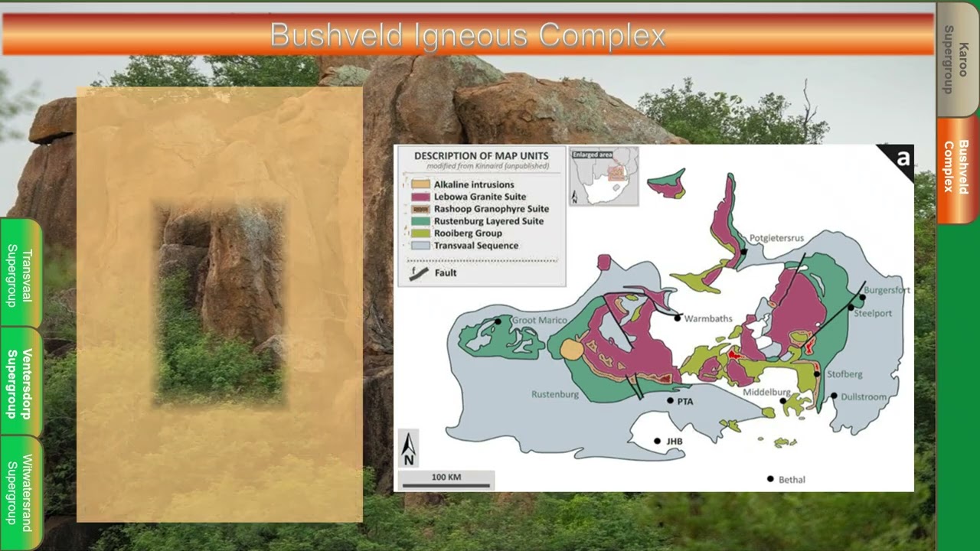Click the 'Rustenburg' map label

click(x=555, y=395)
